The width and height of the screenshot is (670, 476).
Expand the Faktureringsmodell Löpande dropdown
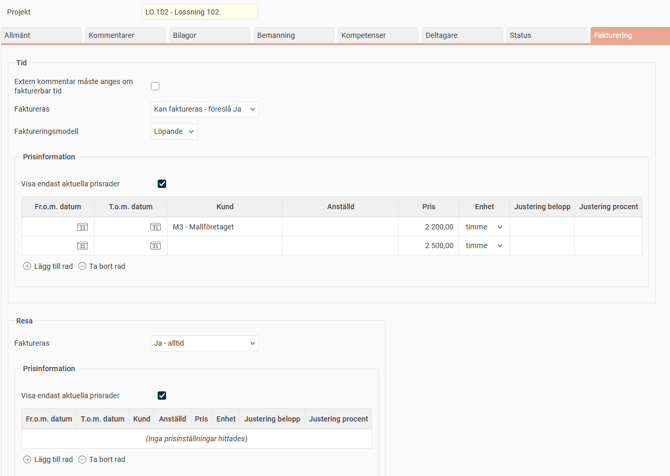tap(174, 131)
